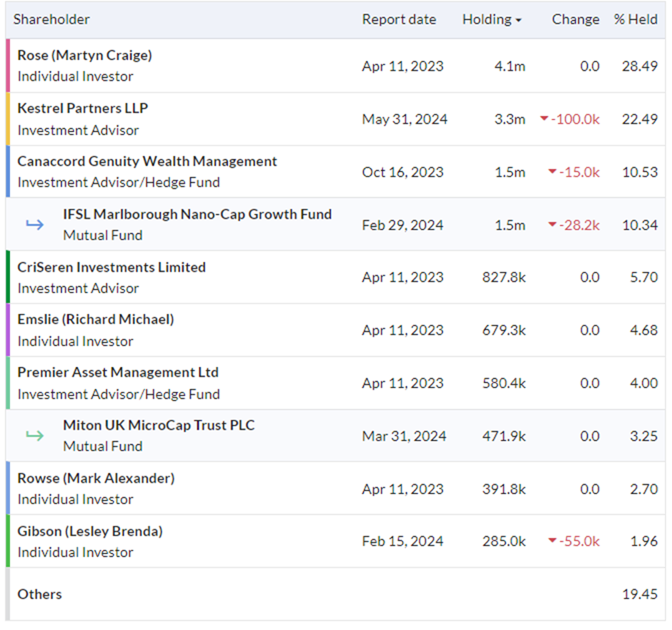Sort table by Change column header

[575, 19]
